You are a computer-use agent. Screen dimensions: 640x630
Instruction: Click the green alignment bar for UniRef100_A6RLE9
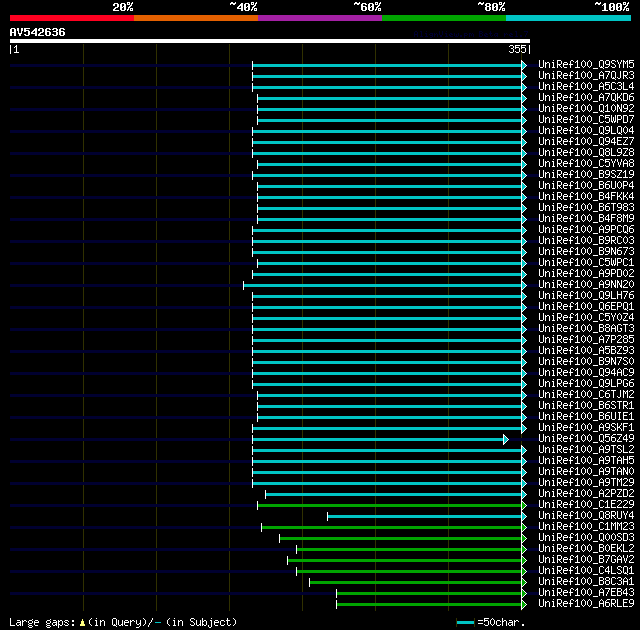click(429, 605)
